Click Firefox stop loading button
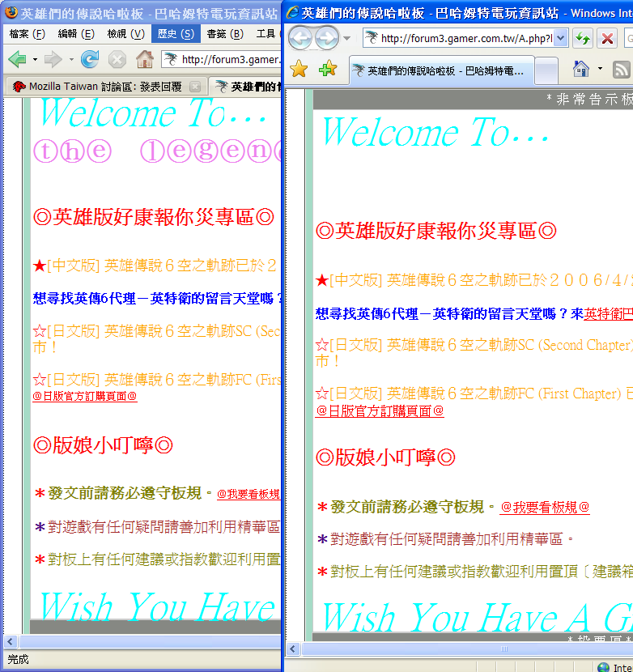The height and width of the screenshot is (672, 633). tap(117, 60)
